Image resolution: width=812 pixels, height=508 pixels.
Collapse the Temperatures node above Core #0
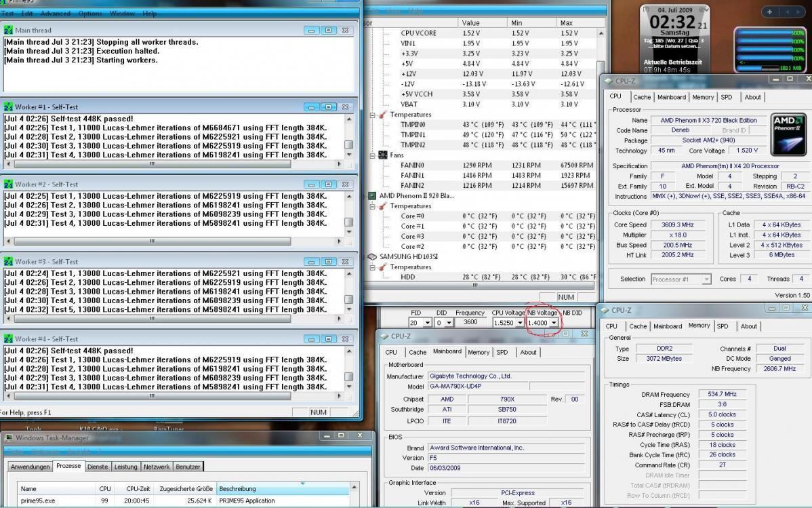(x=372, y=206)
